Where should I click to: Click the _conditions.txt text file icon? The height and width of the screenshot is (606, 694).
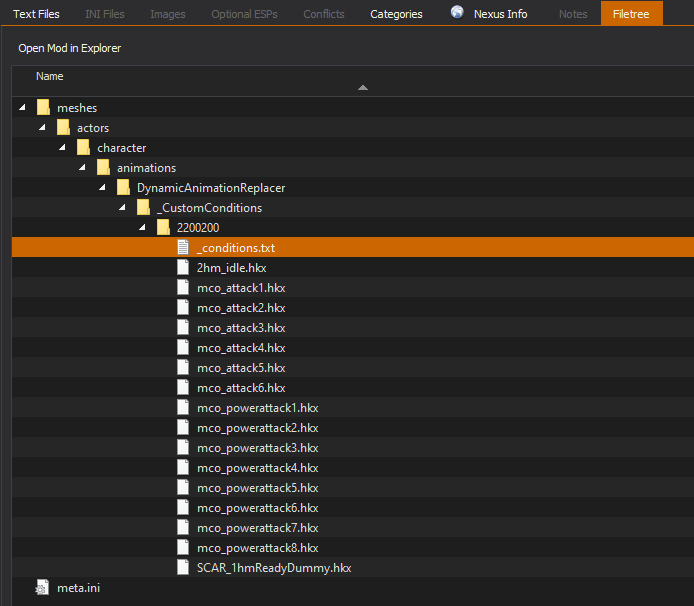pos(183,247)
